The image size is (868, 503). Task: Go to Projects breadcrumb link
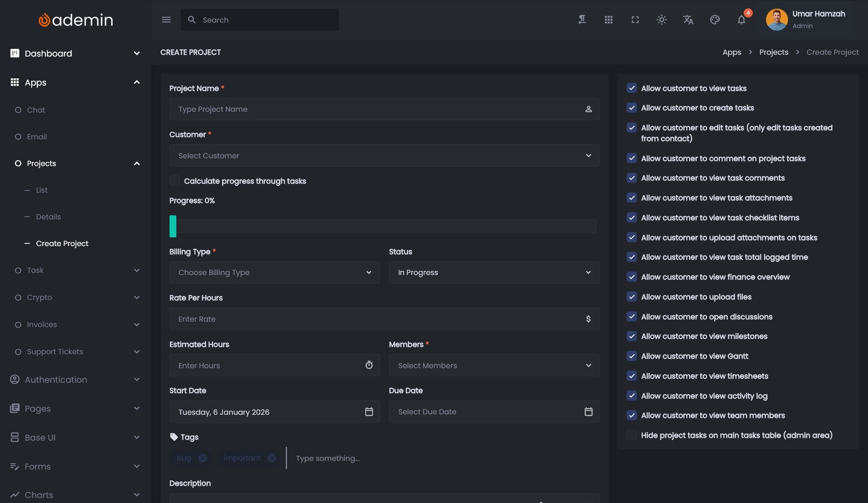click(774, 52)
